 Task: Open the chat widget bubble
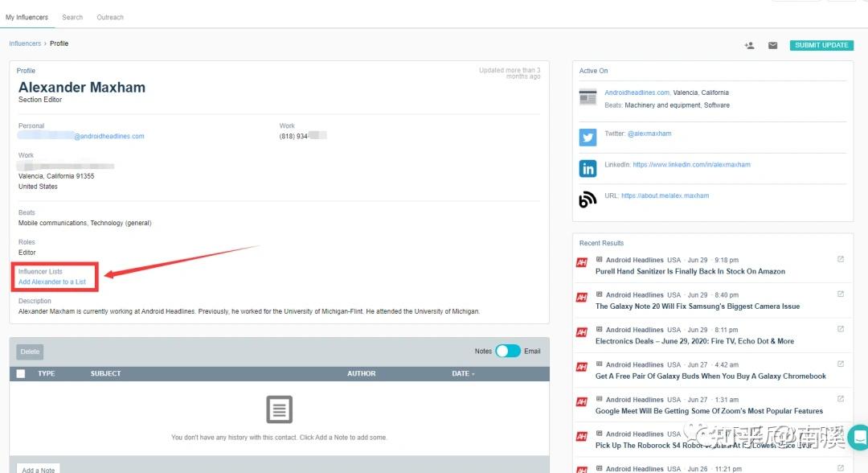(x=858, y=438)
